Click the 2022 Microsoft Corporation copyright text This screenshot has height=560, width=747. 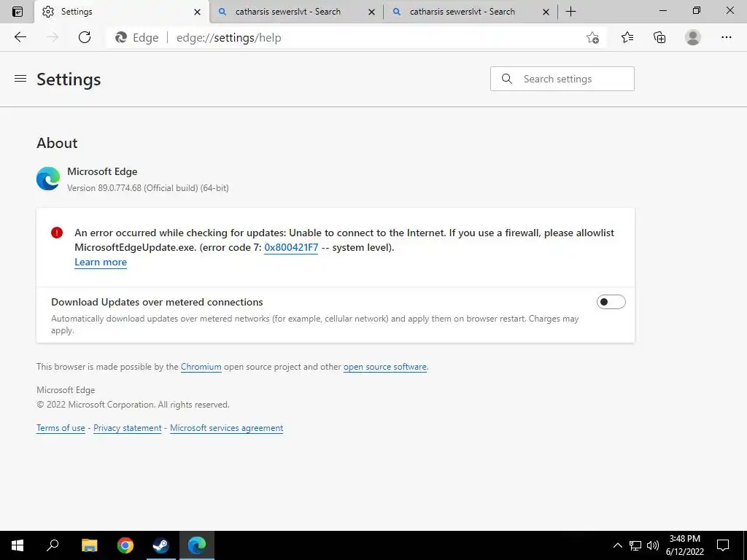pos(133,405)
